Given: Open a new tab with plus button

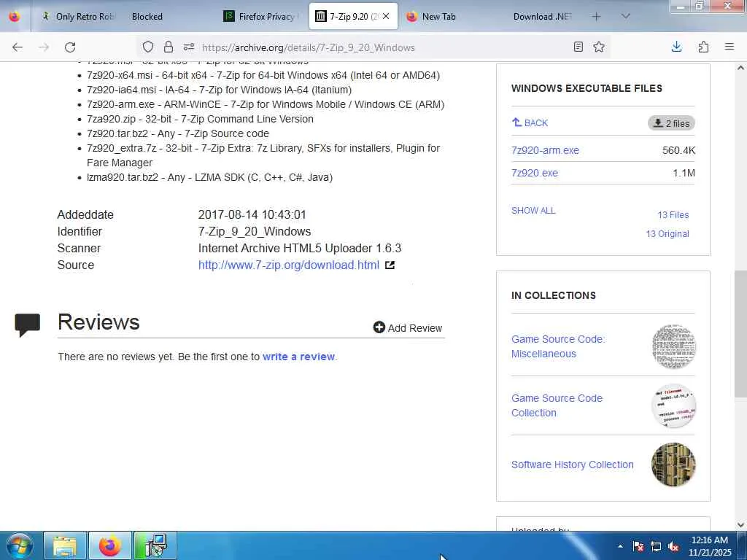Looking at the screenshot, I should pyautogui.click(x=596, y=17).
